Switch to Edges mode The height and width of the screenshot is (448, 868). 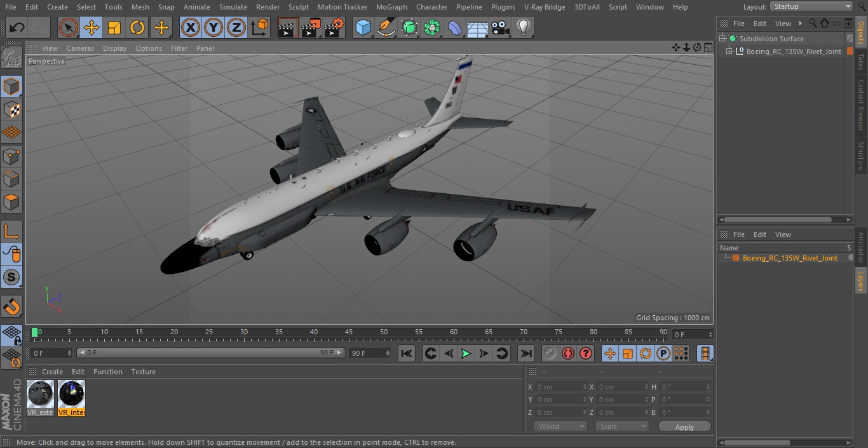click(x=11, y=179)
